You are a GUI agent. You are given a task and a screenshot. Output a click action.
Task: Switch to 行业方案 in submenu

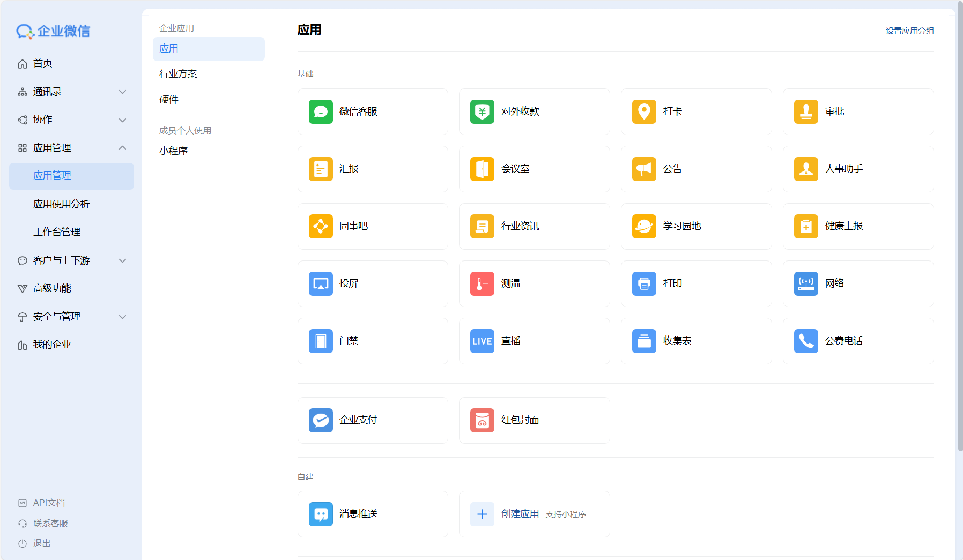(178, 74)
